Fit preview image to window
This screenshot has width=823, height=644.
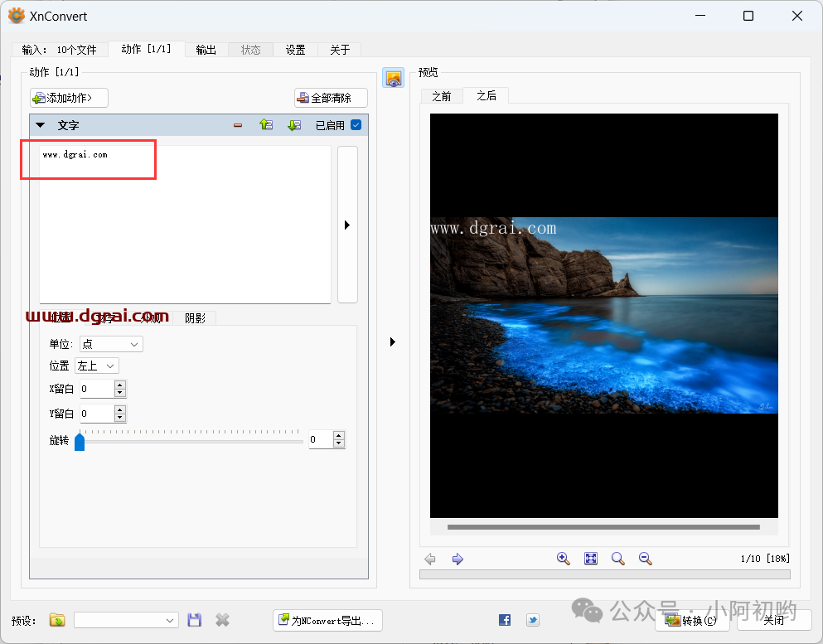click(x=591, y=559)
